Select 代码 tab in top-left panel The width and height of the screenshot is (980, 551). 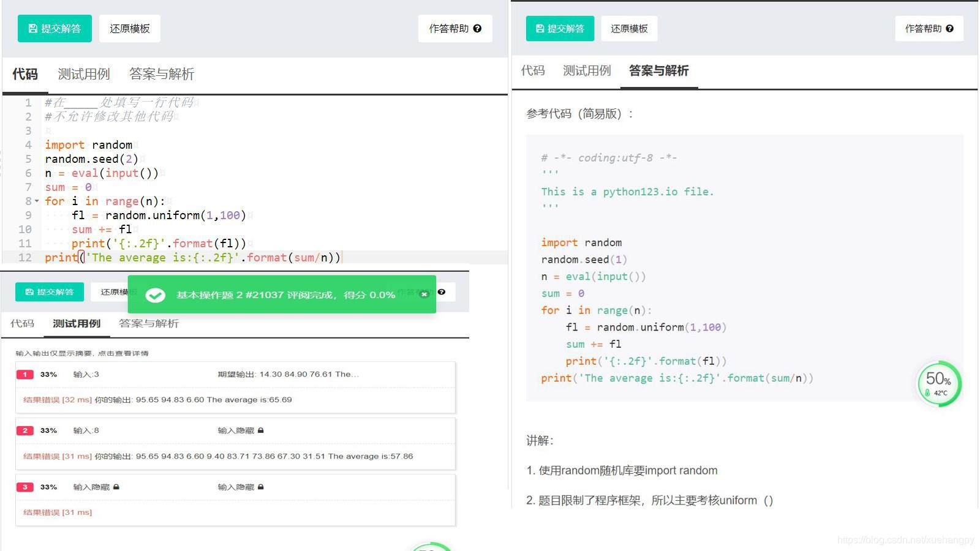pyautogui.click(x=25, y=74)
